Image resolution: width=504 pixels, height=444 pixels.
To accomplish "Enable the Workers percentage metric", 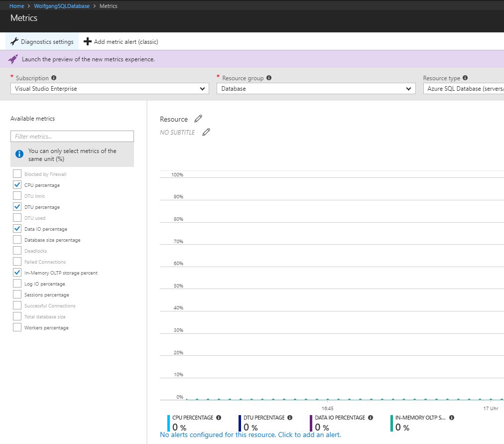I will coord(17,327).
